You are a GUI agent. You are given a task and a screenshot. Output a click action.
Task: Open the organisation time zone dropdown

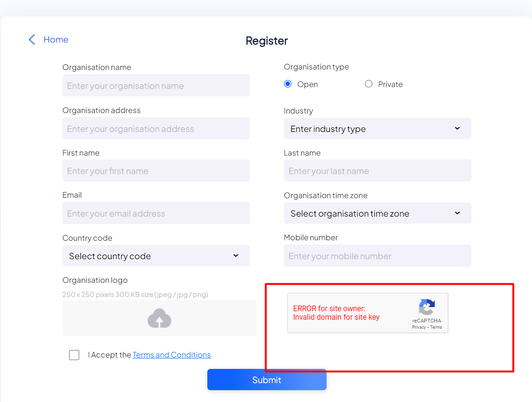coord(377,213)
